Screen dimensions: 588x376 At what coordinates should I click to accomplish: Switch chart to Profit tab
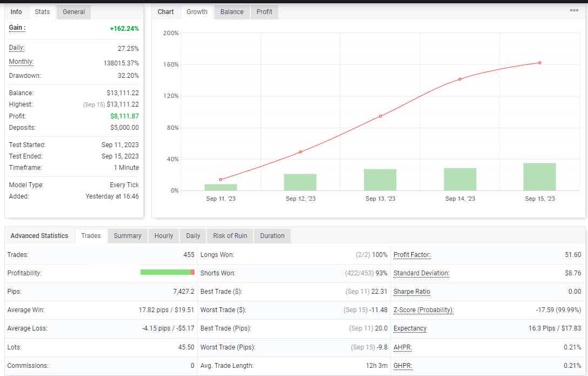pyautogui.click(x=264, y=12)
